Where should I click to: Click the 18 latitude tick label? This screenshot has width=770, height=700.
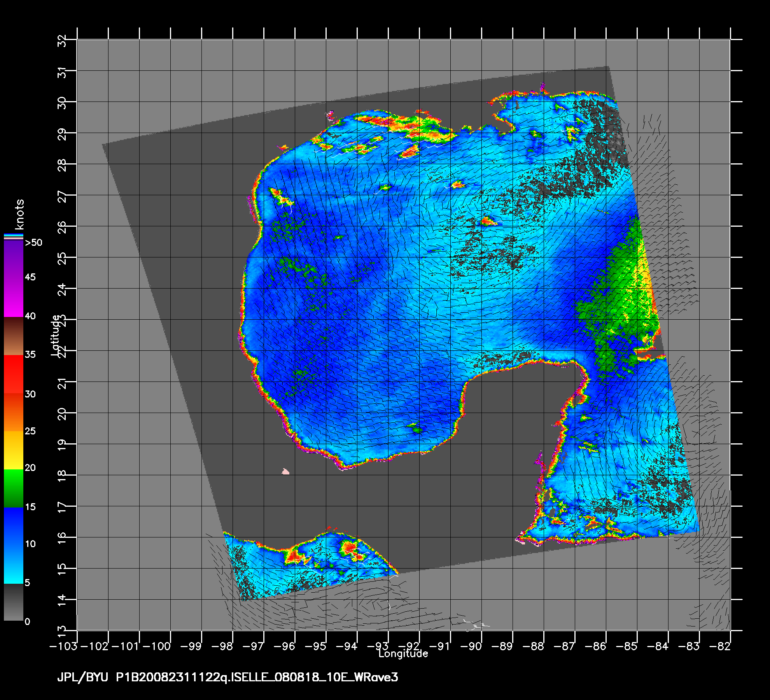click(x=62, y=476)
